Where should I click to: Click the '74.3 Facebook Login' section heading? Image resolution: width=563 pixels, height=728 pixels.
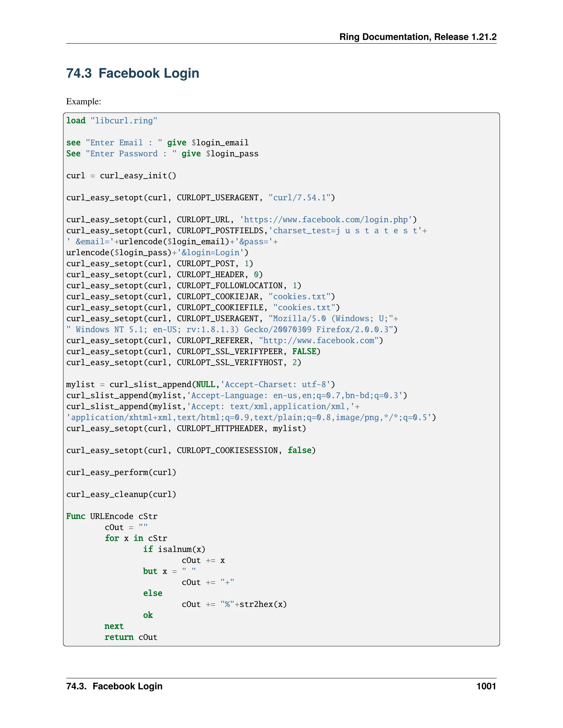133,73
